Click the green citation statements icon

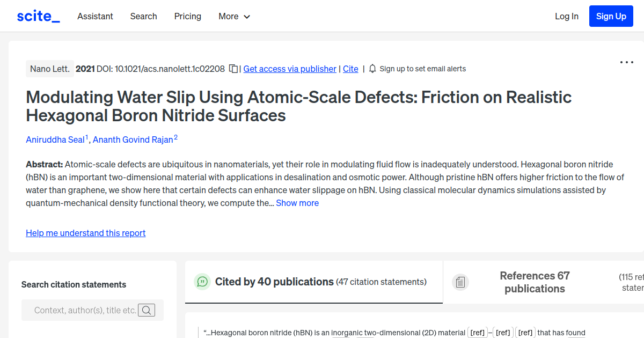pyautogui.click(x=202, y=282)
